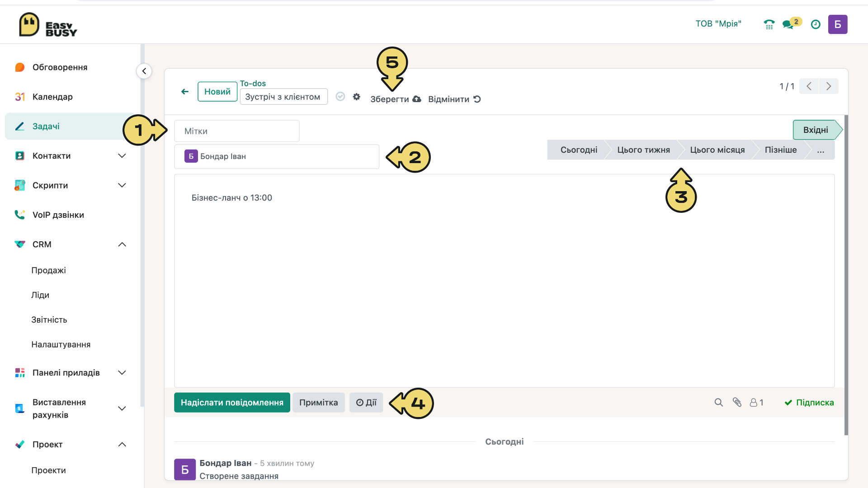Image resolution: width=868 pixels, height=488 pixels.
Task: Click the Календар sidebar icon
Action: [19, 97]
